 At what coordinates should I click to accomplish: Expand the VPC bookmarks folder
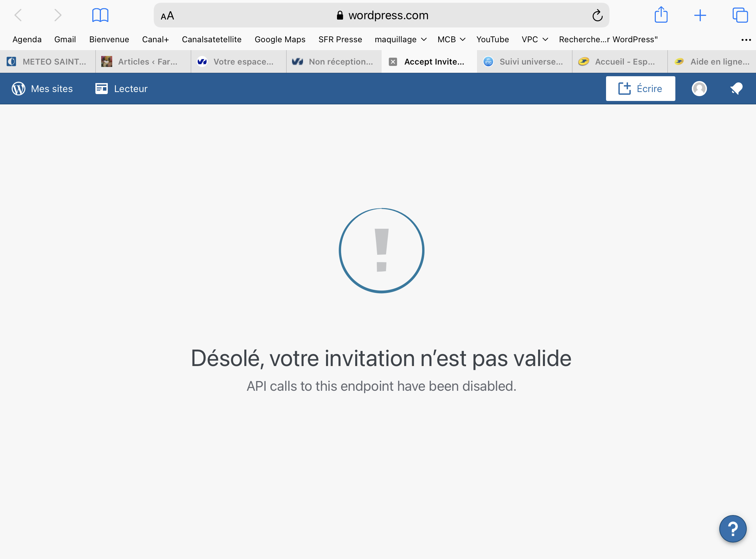coord(534,39)
